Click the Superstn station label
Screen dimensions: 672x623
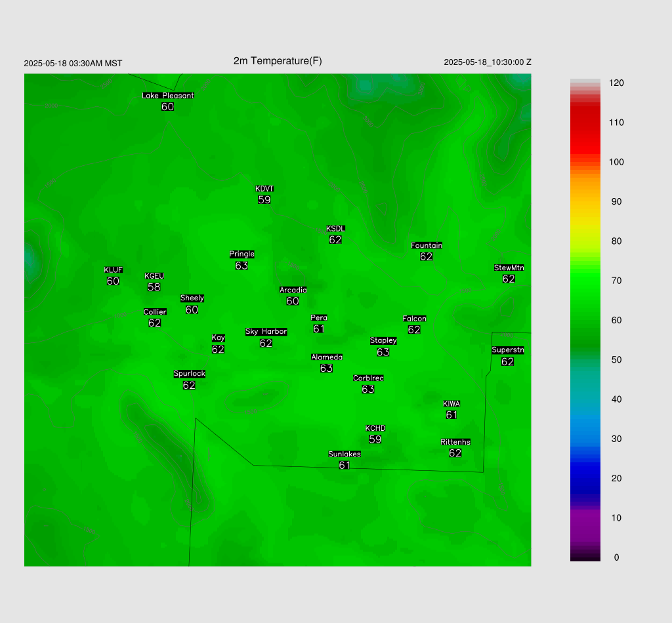pos(508,350)
